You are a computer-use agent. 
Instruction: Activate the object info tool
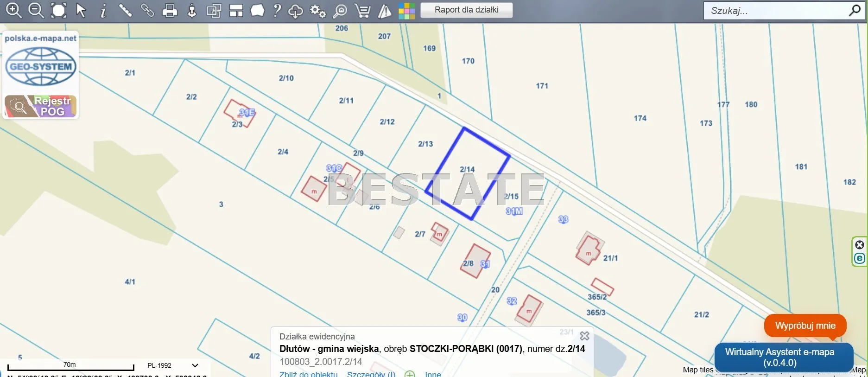click(103, 10)
